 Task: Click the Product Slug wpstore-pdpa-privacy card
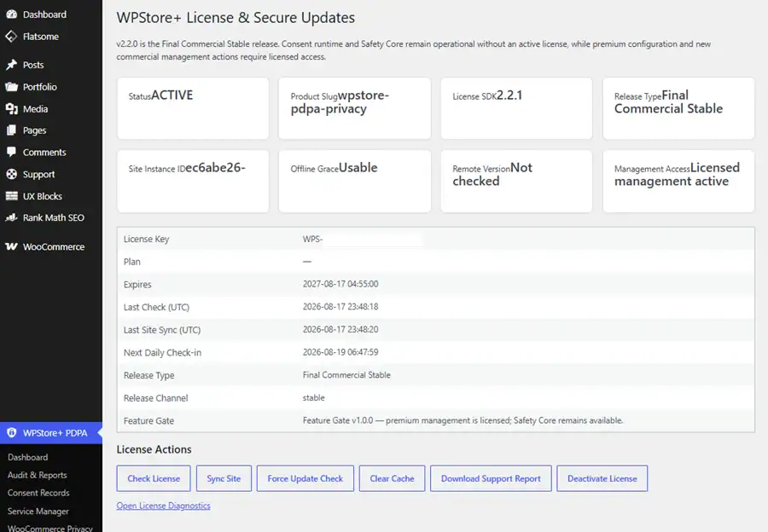pyautogui.click(x=355, y=108)
